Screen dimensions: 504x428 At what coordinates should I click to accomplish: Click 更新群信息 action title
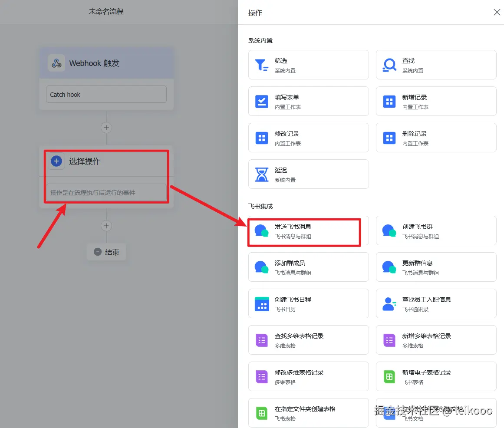click(x=418, y=263)
